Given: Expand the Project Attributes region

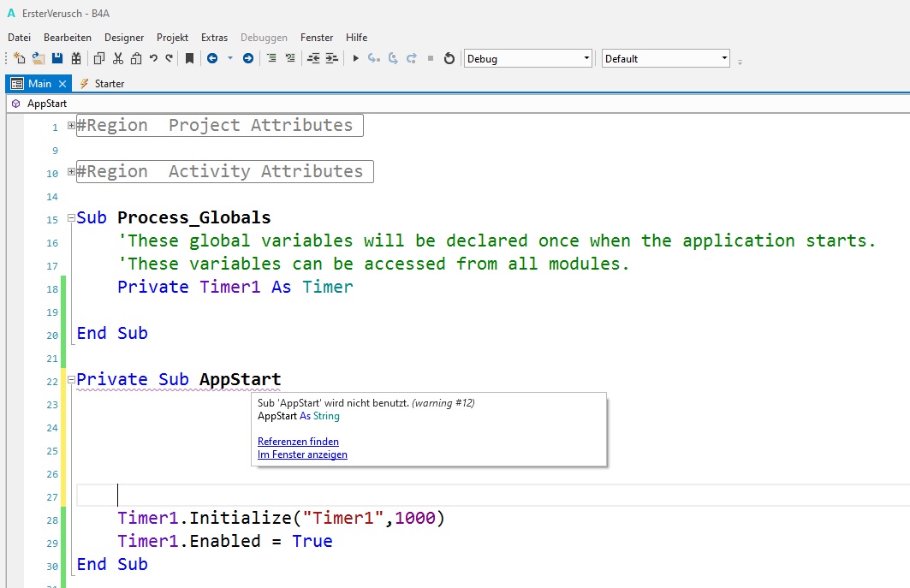Looking at the screenshot, I should (x=71, y=126).
